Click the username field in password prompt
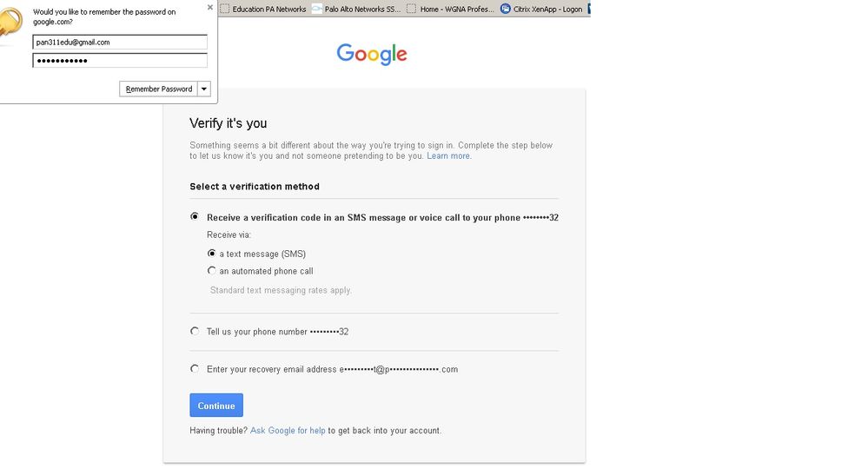The width and height of the screenshot is (868, 469). click(x=120, y=42)
